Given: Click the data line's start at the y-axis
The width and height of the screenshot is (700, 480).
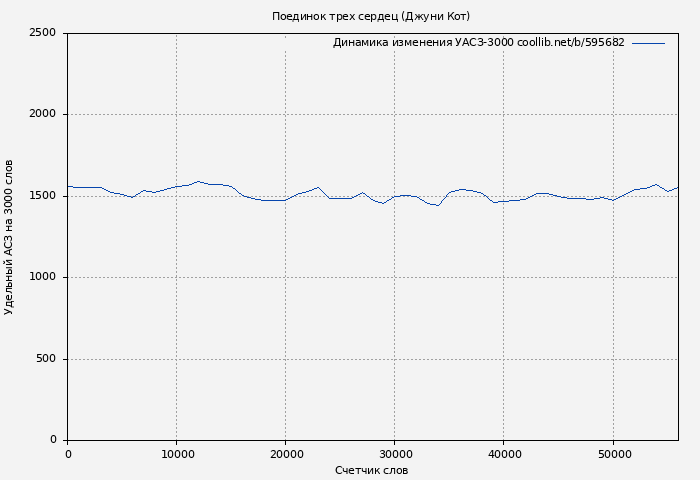Looking at the screenshot, I should click(68, 186).
